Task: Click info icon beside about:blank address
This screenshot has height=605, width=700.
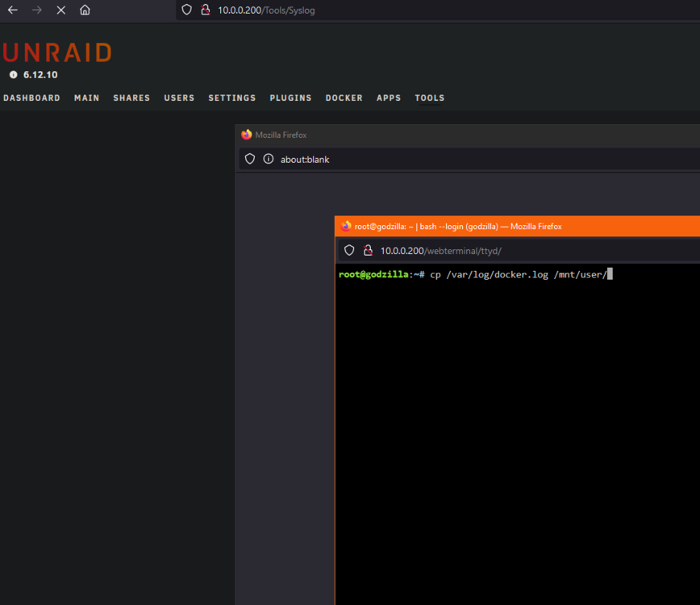Action: click(269, 159)
